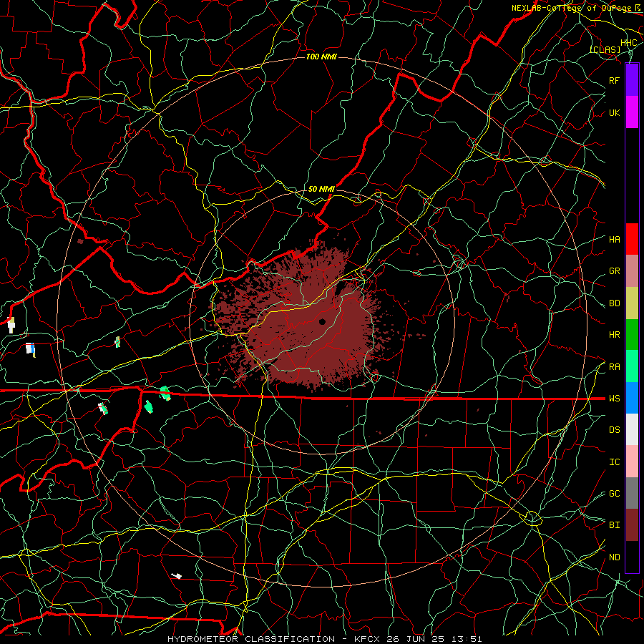Click the RA legend label

click(614, 367)
